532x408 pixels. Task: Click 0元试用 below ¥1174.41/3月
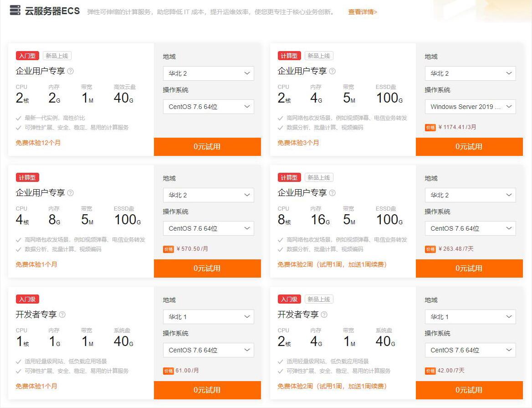469,147
